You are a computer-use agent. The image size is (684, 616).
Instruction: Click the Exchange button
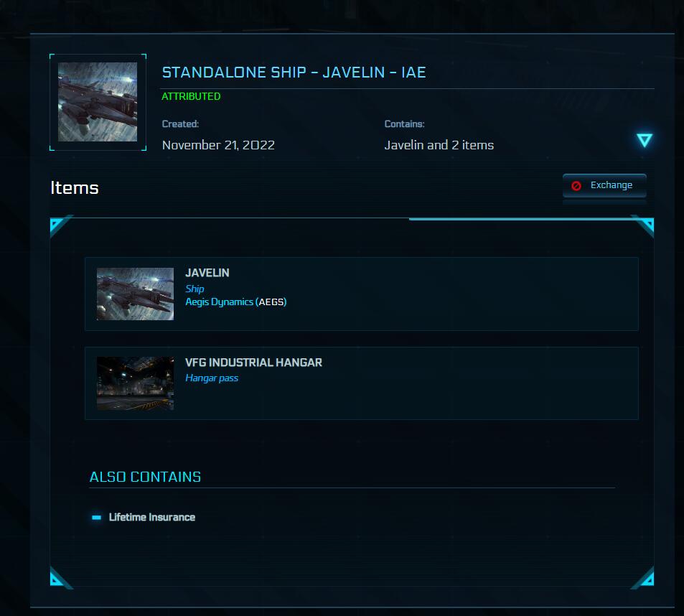coord(604,185)
